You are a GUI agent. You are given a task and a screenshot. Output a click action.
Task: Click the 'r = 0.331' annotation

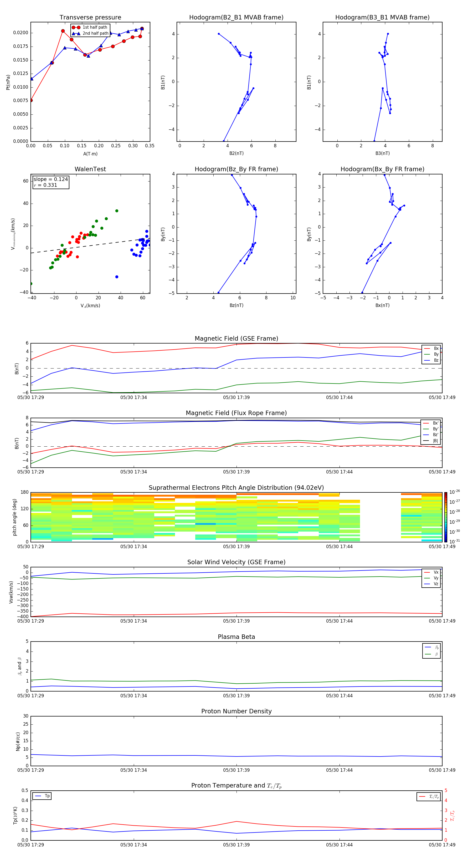[x=45, y=185]
